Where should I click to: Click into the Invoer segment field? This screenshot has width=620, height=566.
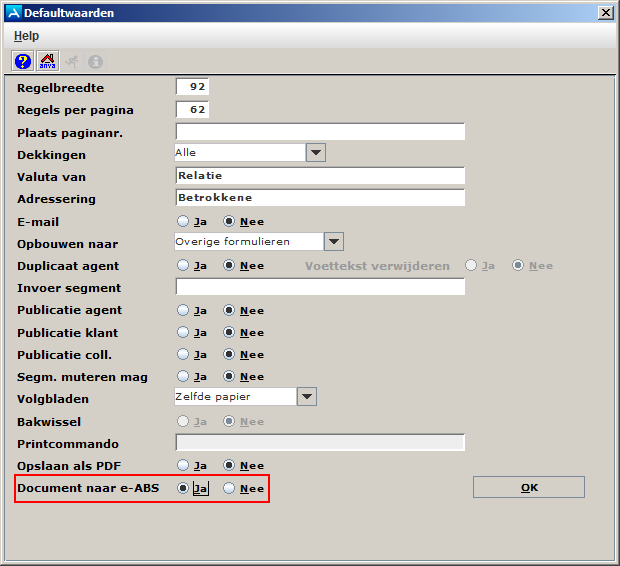click(320, 287)
